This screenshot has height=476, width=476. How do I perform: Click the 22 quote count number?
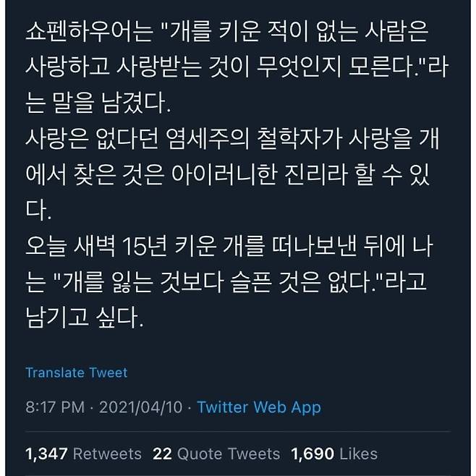(x=161, y=454)
